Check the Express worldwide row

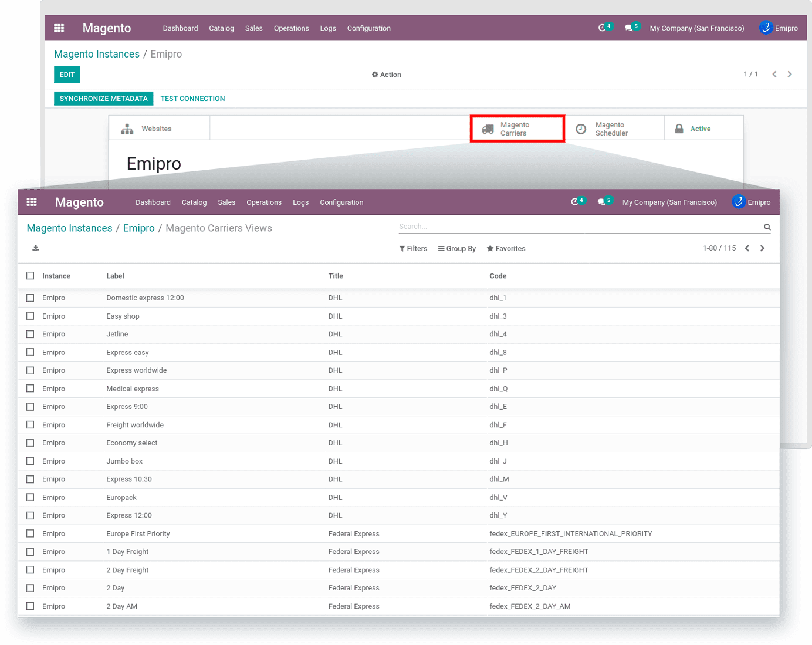31,370
